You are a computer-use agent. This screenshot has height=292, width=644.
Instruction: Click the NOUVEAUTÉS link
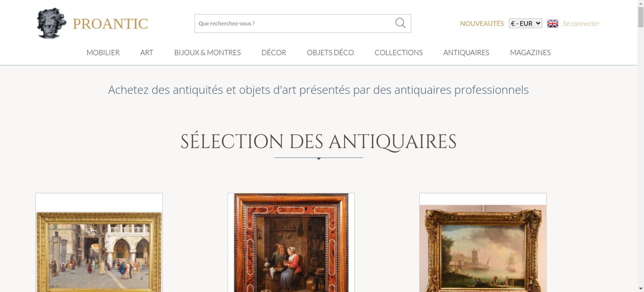tap(482, 23)
